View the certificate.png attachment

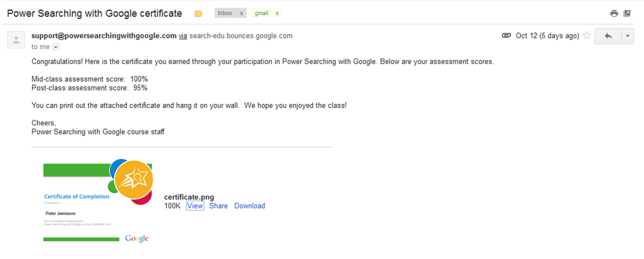click(x=195, y=206)
